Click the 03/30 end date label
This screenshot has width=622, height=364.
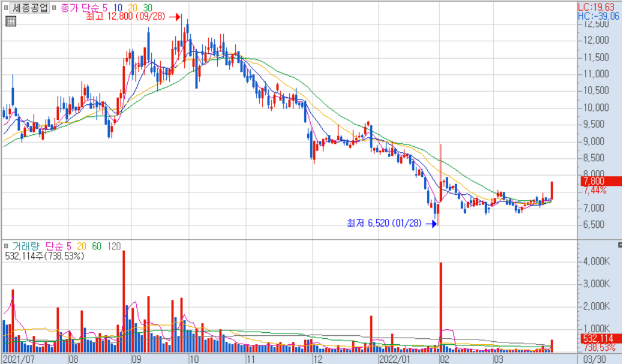595,359
